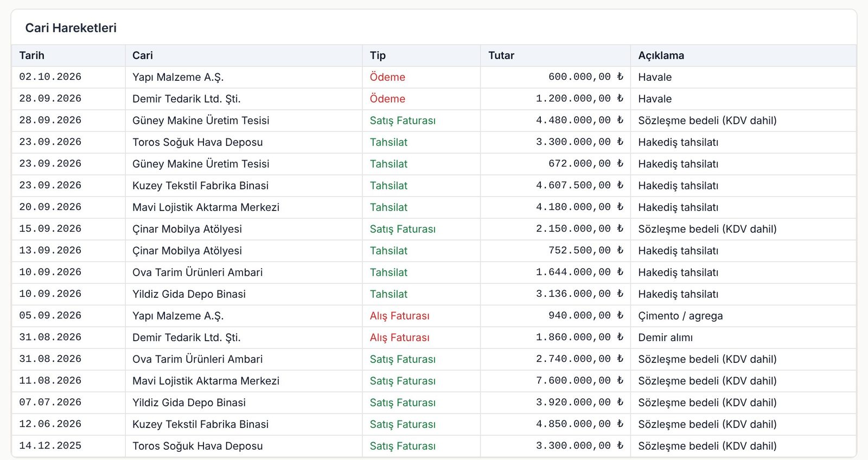
Task: Select Ödeme type for Demir Tedarik
Action: pos(387,99)
